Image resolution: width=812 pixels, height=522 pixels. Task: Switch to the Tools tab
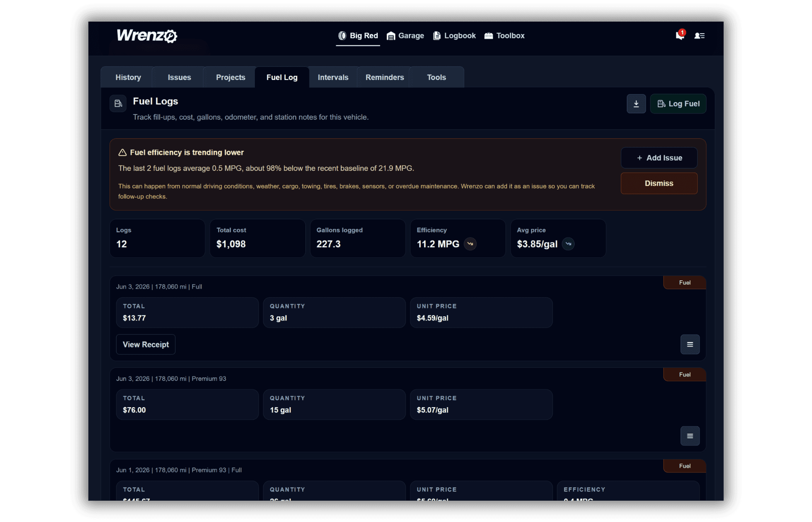click(x=436, y=77)
